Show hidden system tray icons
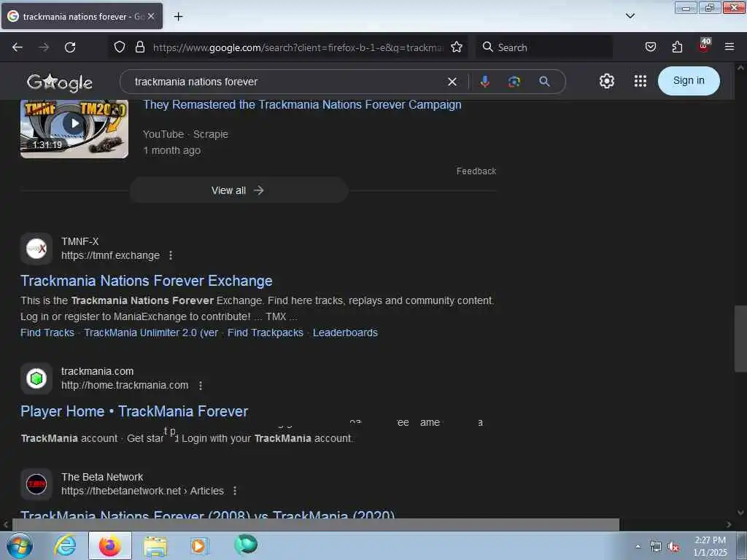This screenshot has width=747, height=560. pyautogui.click(x=638, y=547)
